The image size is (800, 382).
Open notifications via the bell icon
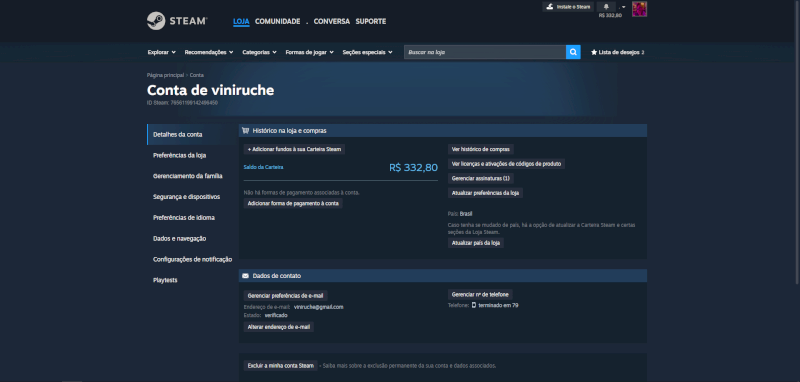pos(606,7)
